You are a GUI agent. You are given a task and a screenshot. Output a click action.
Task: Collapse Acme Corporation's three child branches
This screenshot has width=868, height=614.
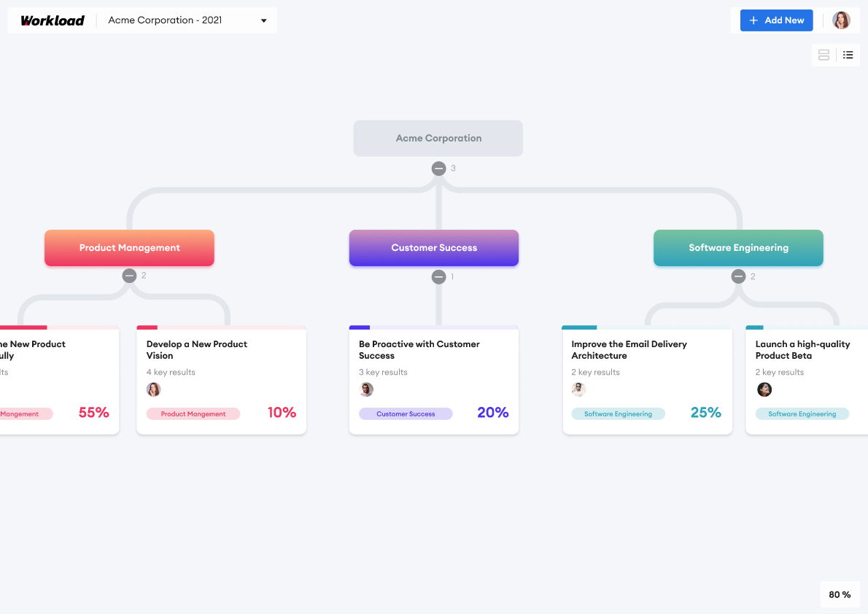pos(438,168)
